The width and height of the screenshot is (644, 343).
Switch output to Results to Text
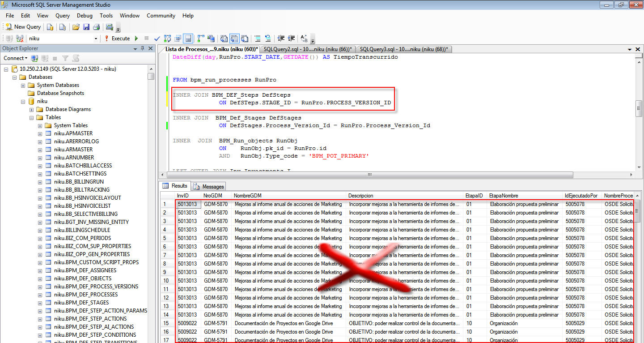pos(224,39)
